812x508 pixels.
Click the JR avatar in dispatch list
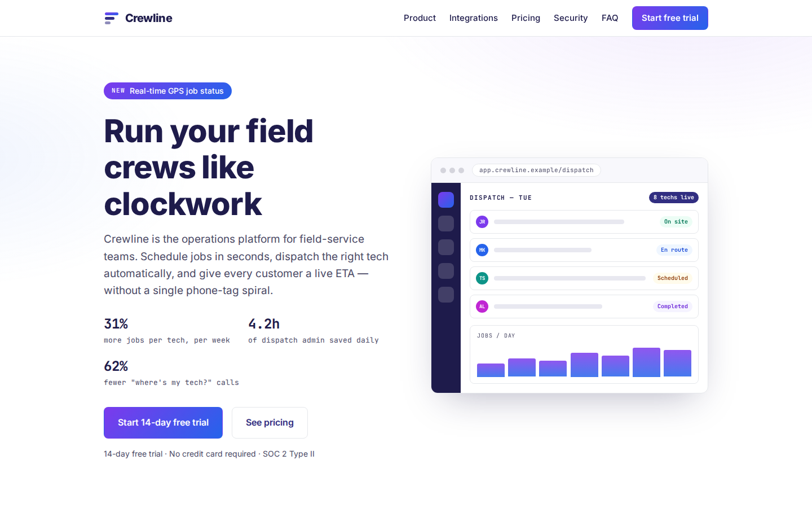point(482,222)
